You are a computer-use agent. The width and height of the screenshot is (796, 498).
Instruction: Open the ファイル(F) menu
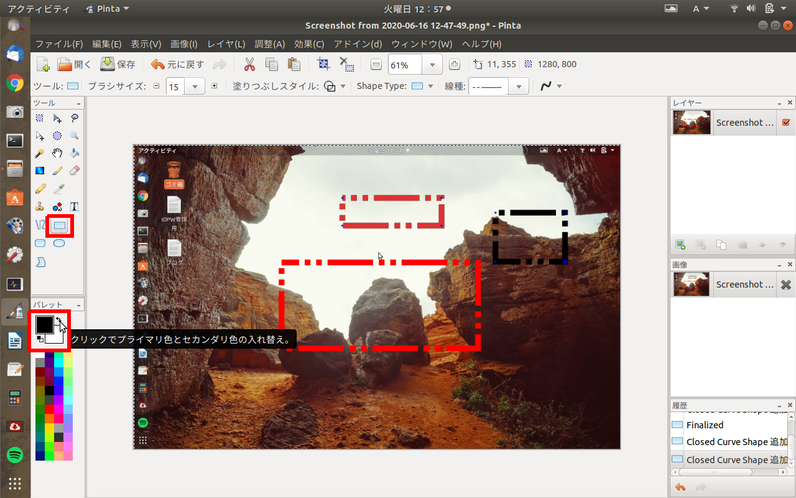(x=59, y=44)
